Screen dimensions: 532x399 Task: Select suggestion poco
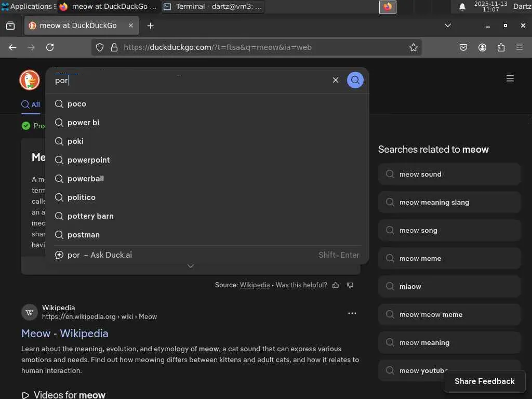[207, 104]
